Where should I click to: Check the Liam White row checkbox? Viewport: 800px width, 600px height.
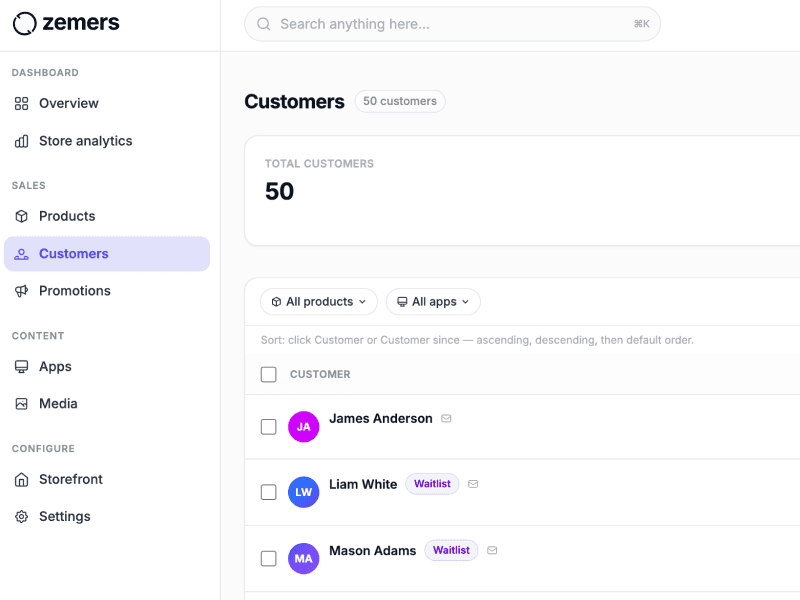[268, 492]
